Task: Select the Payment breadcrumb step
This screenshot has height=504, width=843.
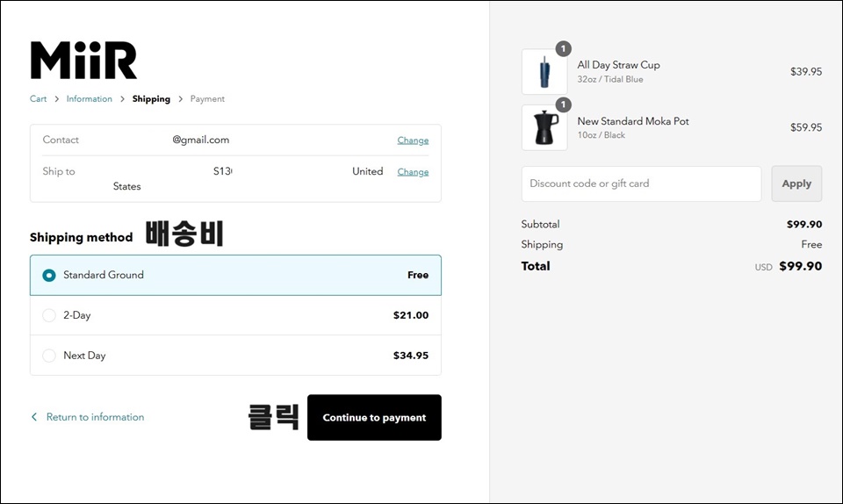Action: pos(207,99)
